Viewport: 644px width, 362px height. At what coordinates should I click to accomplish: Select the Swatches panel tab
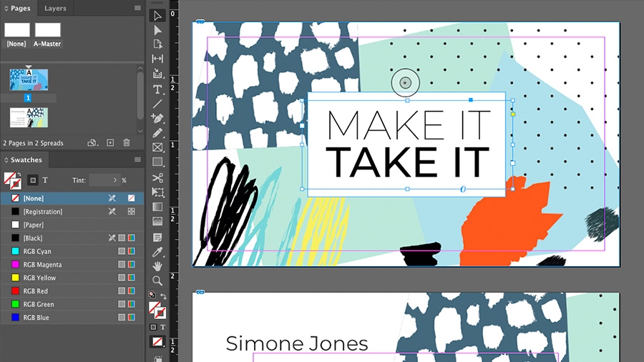click(x=26, y=160)
